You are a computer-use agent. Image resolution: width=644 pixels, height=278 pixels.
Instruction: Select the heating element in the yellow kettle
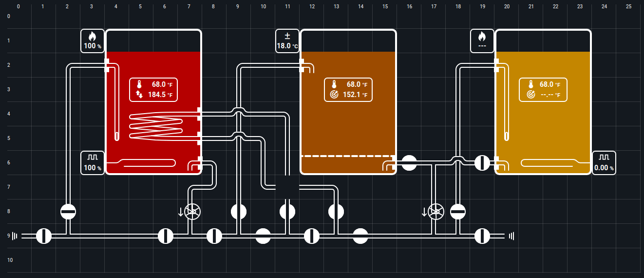point(555,163)
